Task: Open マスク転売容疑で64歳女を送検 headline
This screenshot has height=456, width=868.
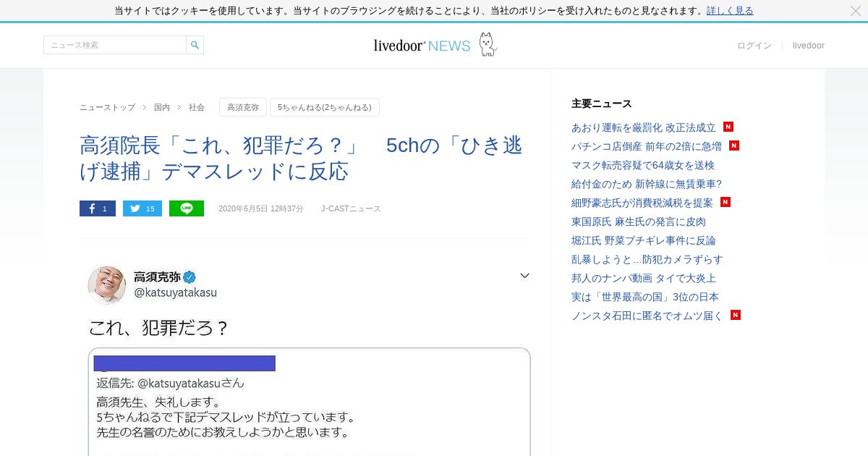Action: pos(643,165)
